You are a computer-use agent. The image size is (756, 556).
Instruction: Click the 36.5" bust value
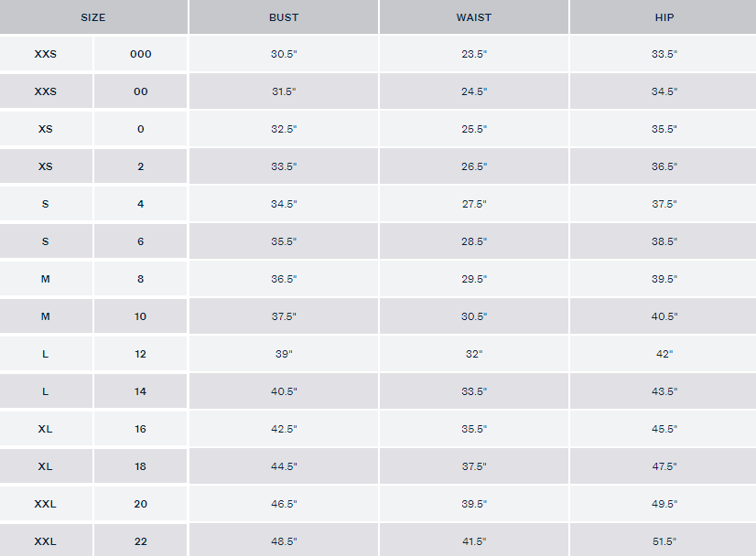click(x=284, y=279)
